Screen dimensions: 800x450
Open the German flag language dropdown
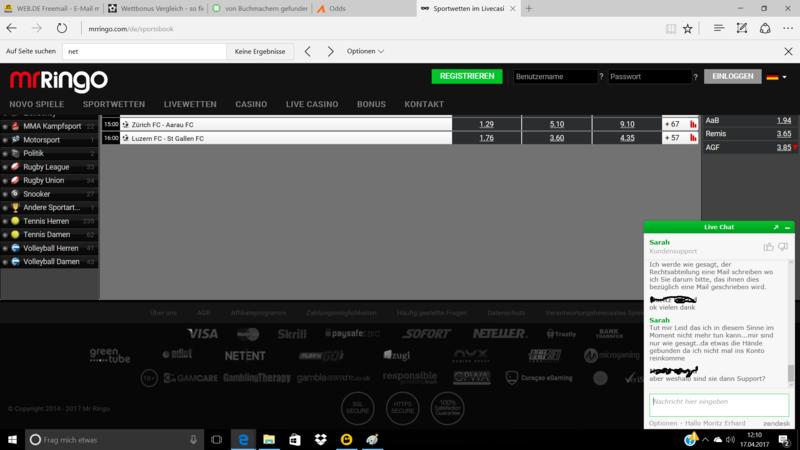[777, 77]
